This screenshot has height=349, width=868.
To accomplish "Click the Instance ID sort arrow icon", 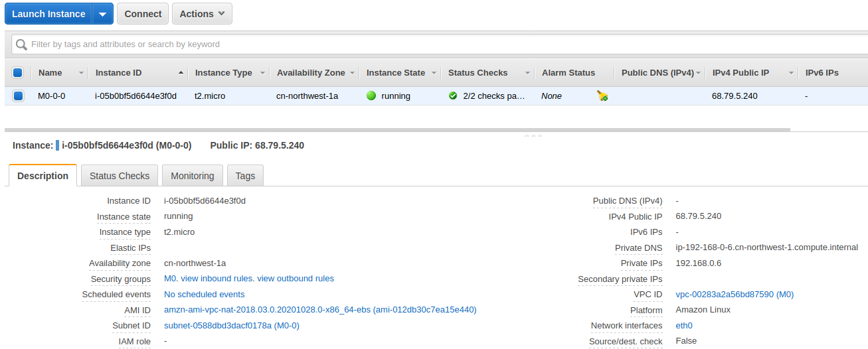I will tap(181, 73).
